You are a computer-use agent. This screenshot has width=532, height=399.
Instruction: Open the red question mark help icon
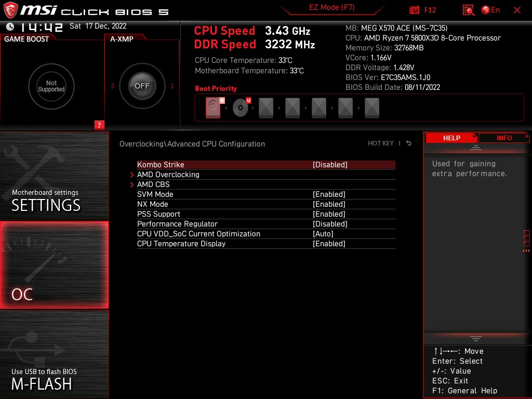pyautogui.click(x=99, y=125)
